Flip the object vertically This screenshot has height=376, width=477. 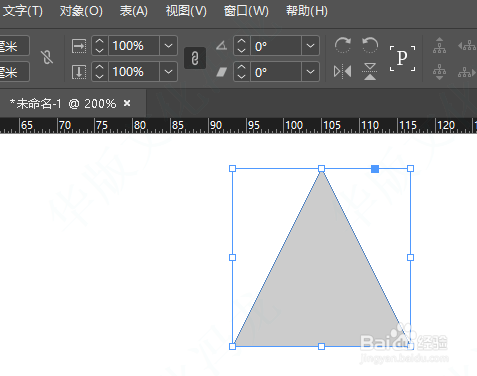[x=370, y=71]
